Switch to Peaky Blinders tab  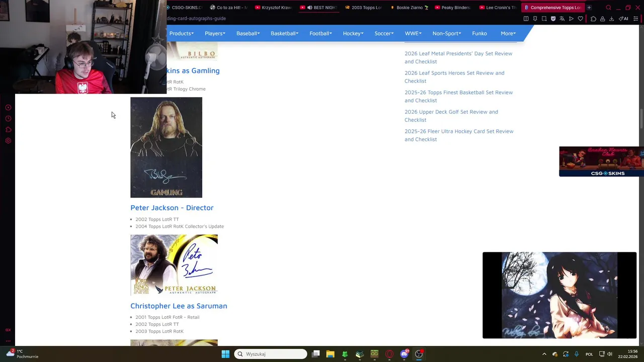pyautogui.click(x=453, y=8)
